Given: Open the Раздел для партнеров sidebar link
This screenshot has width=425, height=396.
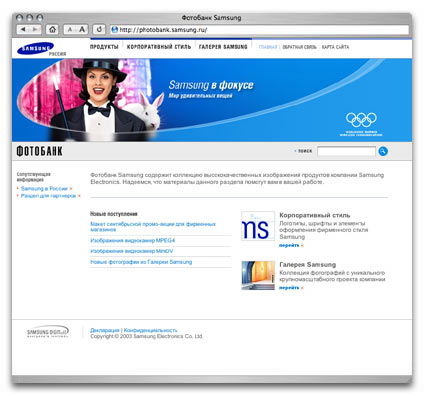Looking at the screenshot, I should click(x=49, y=196).
